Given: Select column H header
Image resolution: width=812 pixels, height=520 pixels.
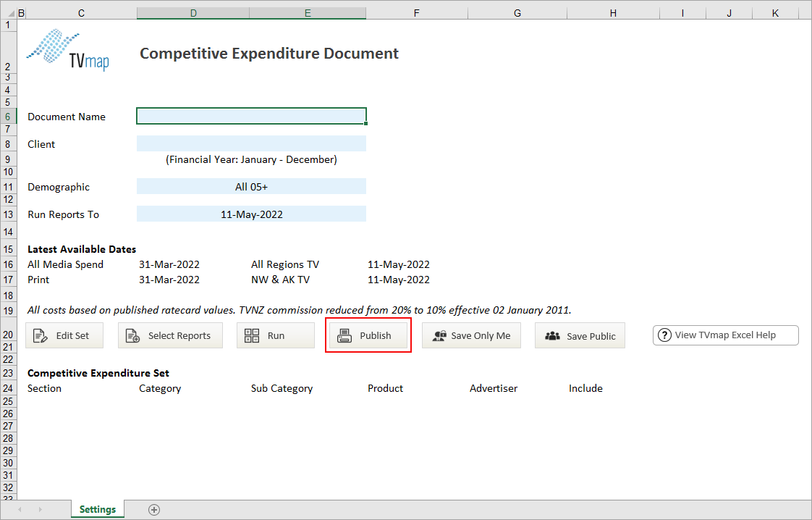Looking at the screenshot, I should (x=613, y=13).
